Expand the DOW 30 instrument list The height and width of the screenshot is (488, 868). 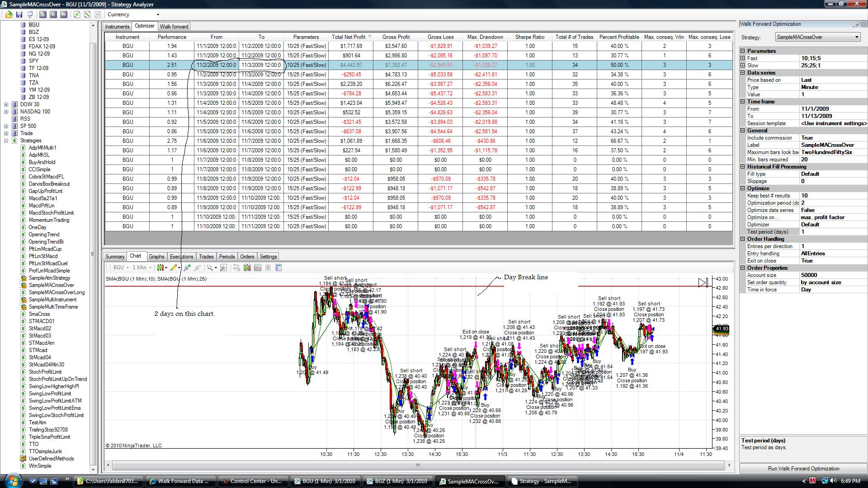(x=6, y=104)
